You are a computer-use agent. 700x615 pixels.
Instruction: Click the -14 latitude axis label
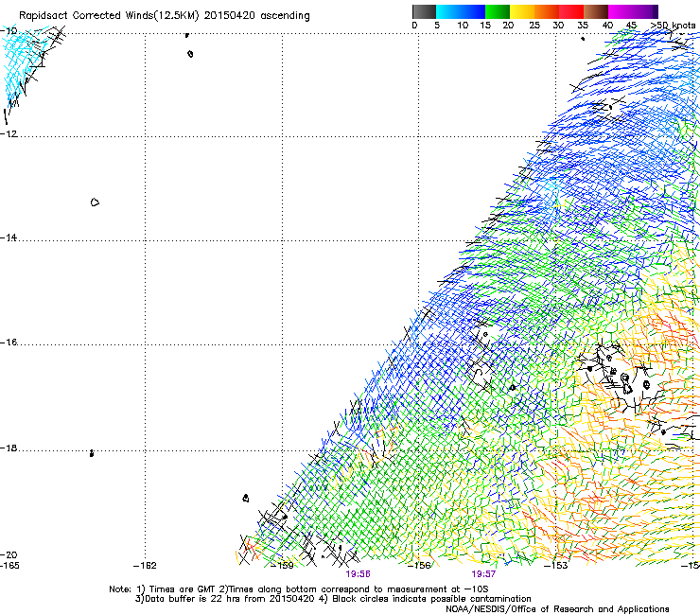pos(9,237)
